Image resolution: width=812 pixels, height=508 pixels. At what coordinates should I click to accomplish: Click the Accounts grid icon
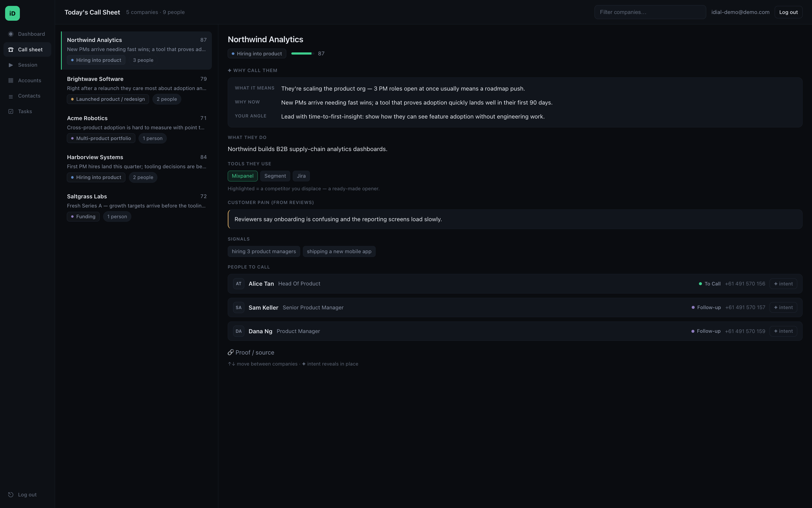11,80
